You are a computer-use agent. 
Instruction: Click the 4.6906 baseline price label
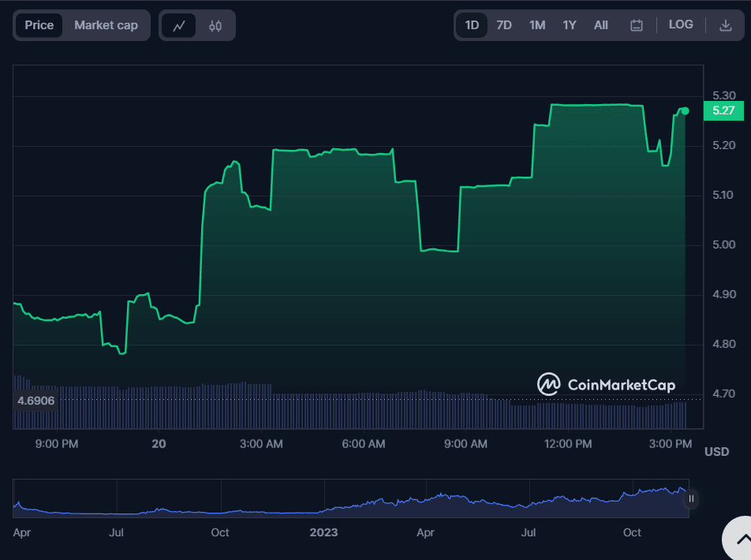pyautogui.click(x=35, y=401)
